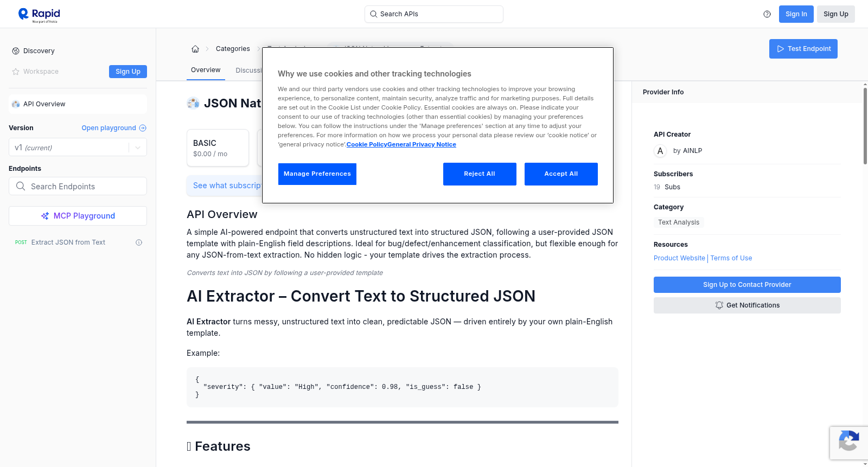868x467 pixels.
Task: Click the reCAPTCHA badge
Action: pos(848,443)
